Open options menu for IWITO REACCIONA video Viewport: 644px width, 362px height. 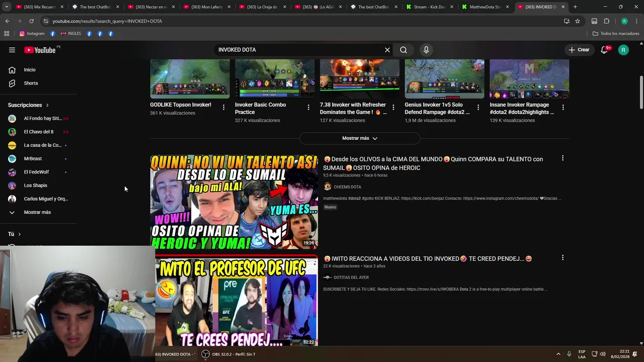pos(562,258)
